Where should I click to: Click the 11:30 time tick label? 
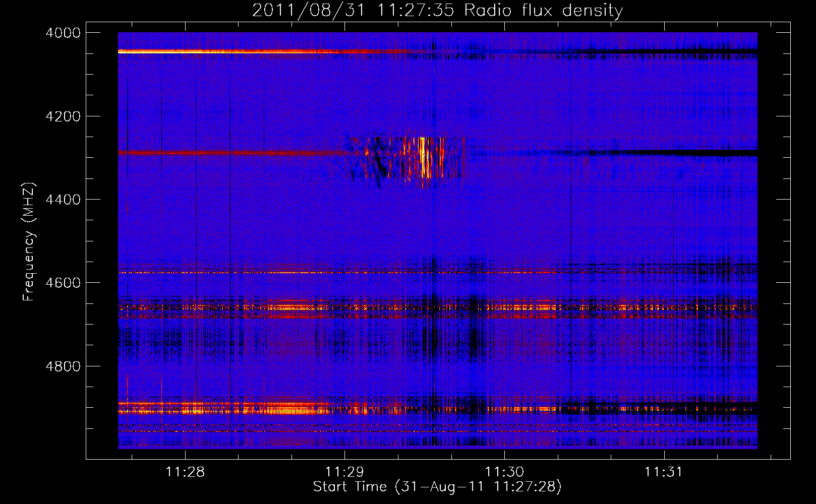[x=504, y=472]
